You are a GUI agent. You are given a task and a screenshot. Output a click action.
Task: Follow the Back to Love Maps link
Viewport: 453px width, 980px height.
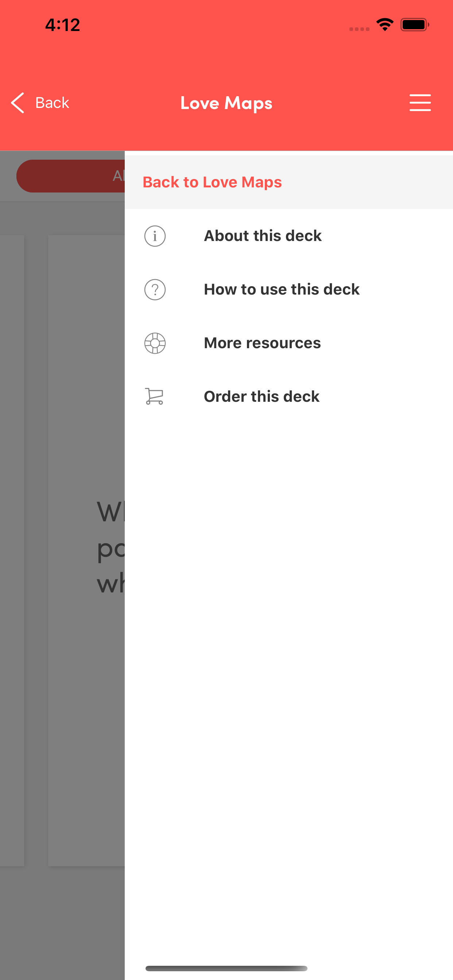212,182
